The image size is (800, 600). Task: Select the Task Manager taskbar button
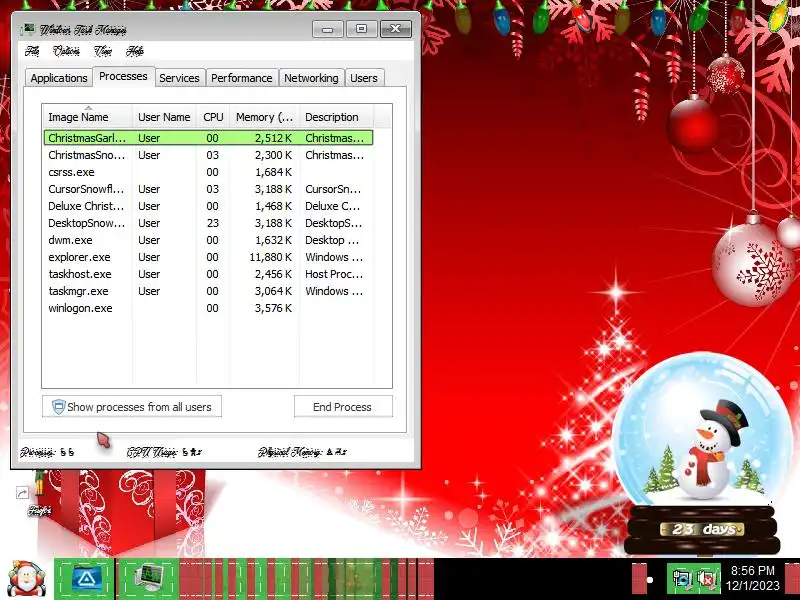[x=148, y=579]
